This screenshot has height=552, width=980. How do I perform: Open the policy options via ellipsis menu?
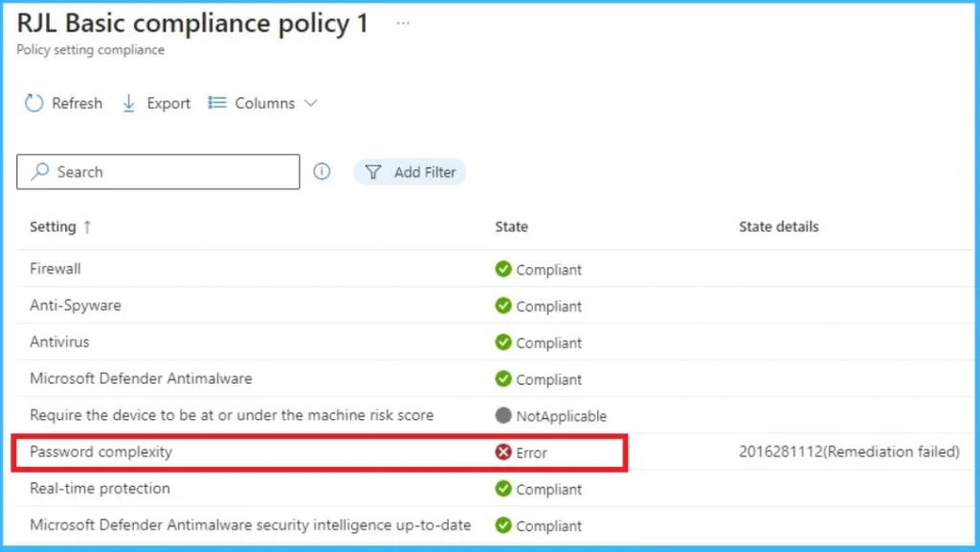click(402, 21)
